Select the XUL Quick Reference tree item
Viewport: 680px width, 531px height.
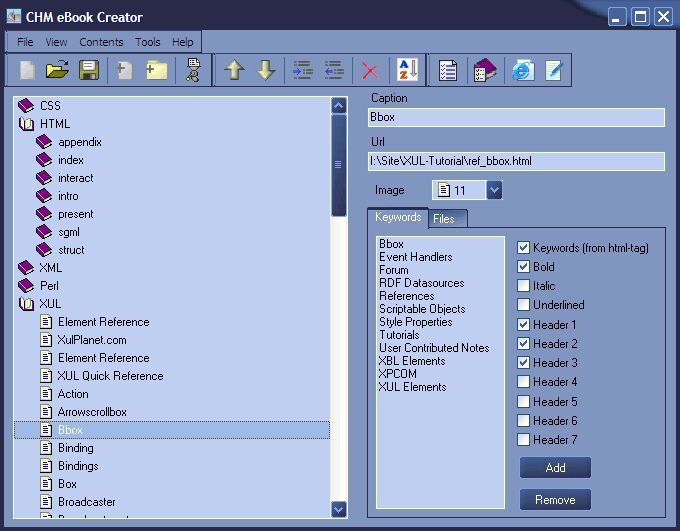click(111, 376)
